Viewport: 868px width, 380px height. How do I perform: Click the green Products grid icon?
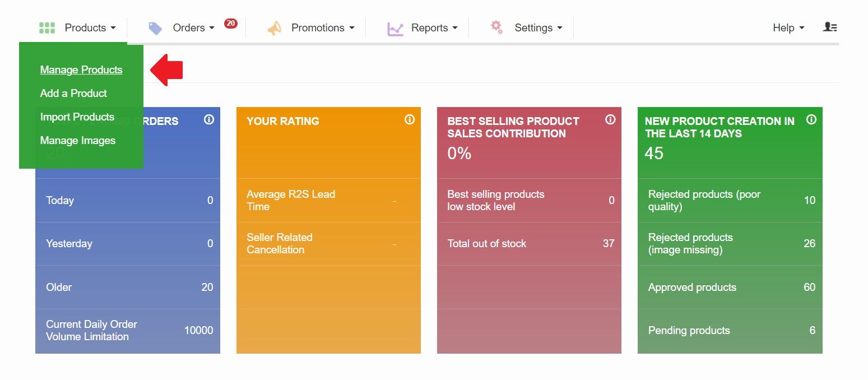pyautogui.click(x=47, y=28)
